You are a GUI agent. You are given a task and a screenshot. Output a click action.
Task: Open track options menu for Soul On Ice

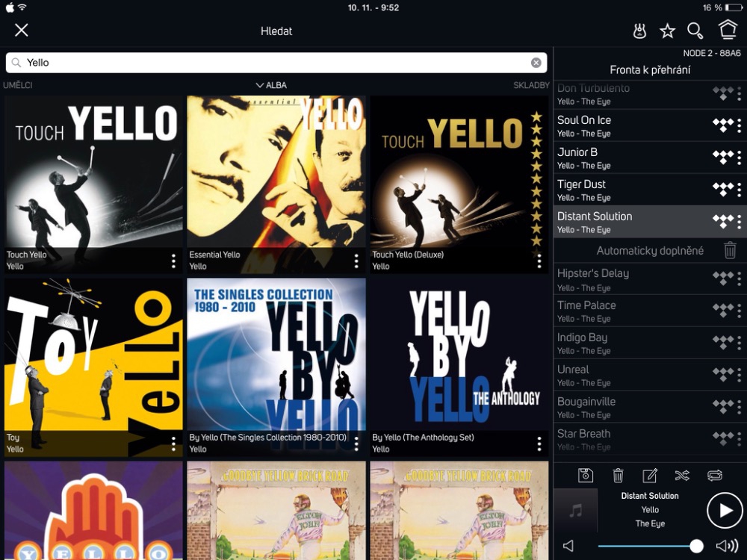(x=739, y=125)
